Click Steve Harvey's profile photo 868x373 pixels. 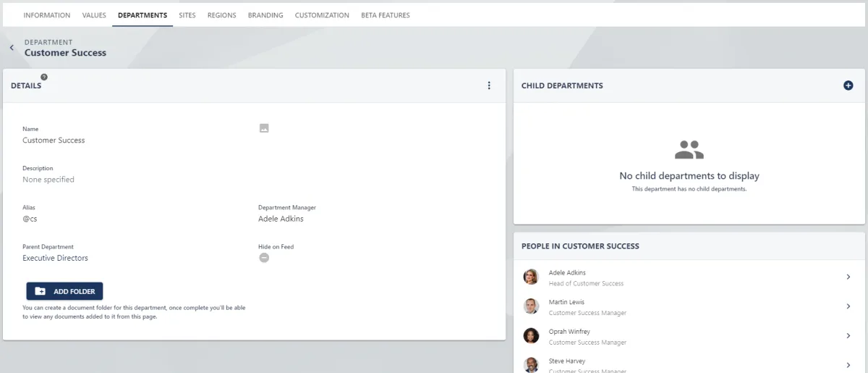tap(531, 364)
